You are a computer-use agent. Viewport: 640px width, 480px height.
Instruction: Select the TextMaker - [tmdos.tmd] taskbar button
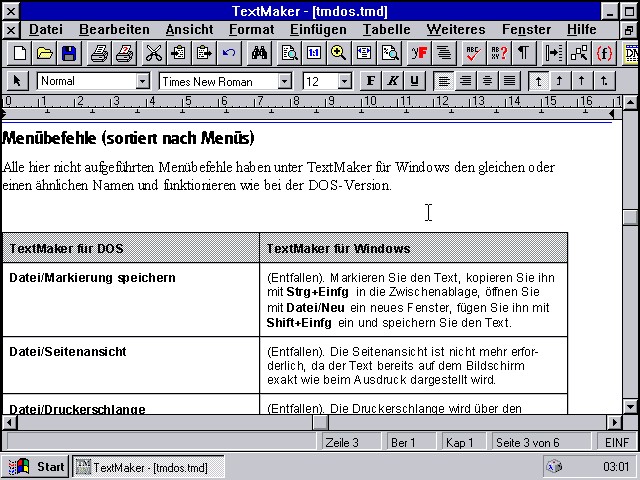point(149,467)
